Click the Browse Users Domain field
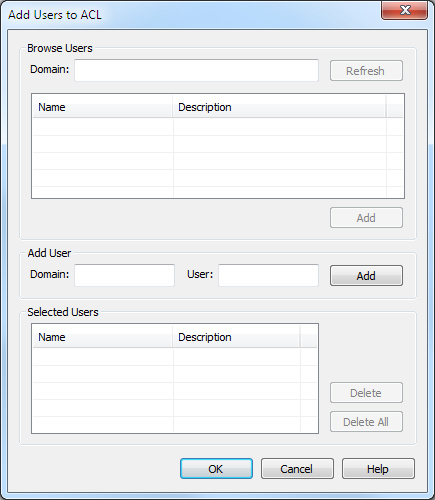The width and height of the screenshot is (435, 500). click(x=196, y=70)
